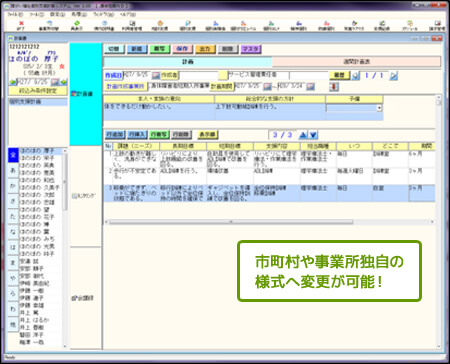This screenshot has height=364, width=450.
Task: Select ほのぼの 花子 in name list
Action: pos(40,217)
